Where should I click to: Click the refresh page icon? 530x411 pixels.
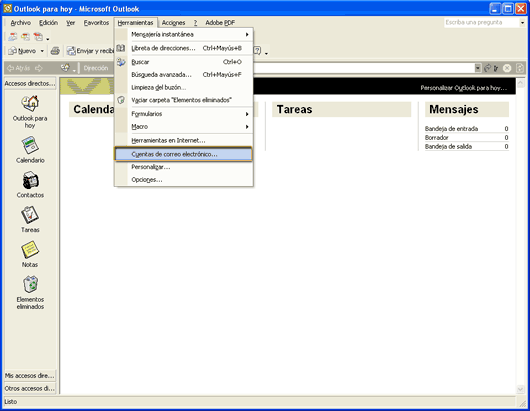[520, 68]
